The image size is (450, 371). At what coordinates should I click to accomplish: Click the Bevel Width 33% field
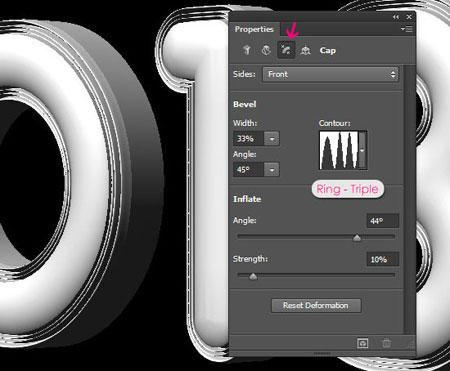point(249,139)
